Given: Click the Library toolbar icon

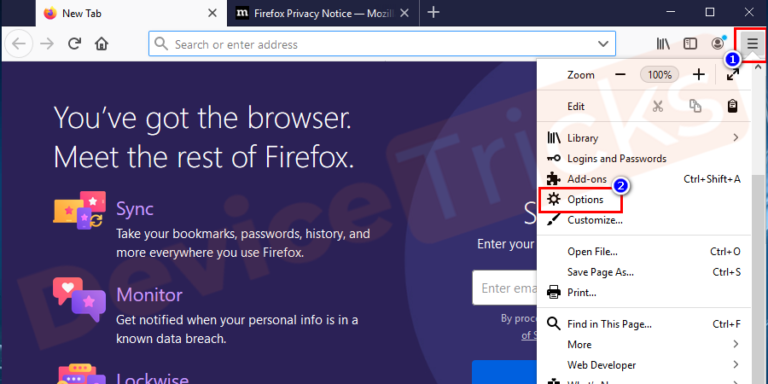Looking at the screenshot, I should [x=663, y=44].
